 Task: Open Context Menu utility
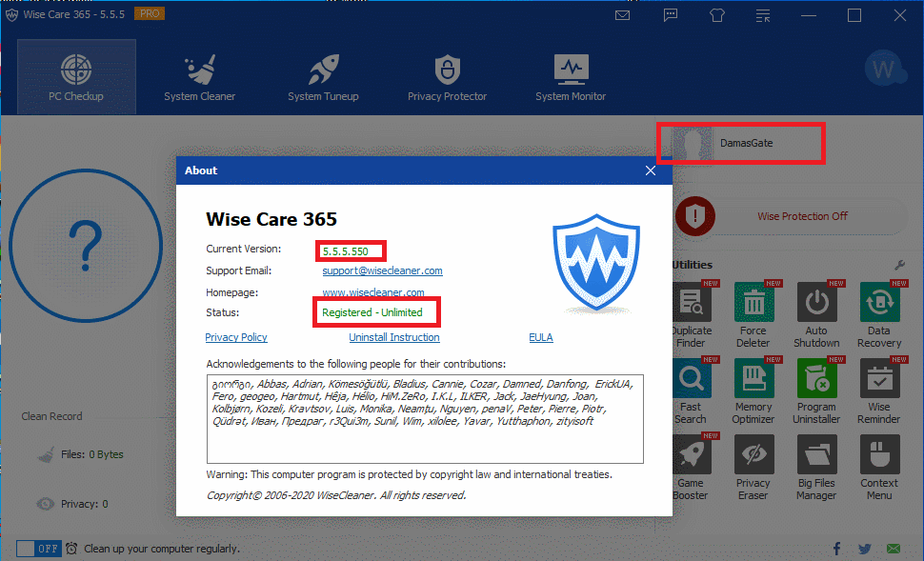(879, 468)
